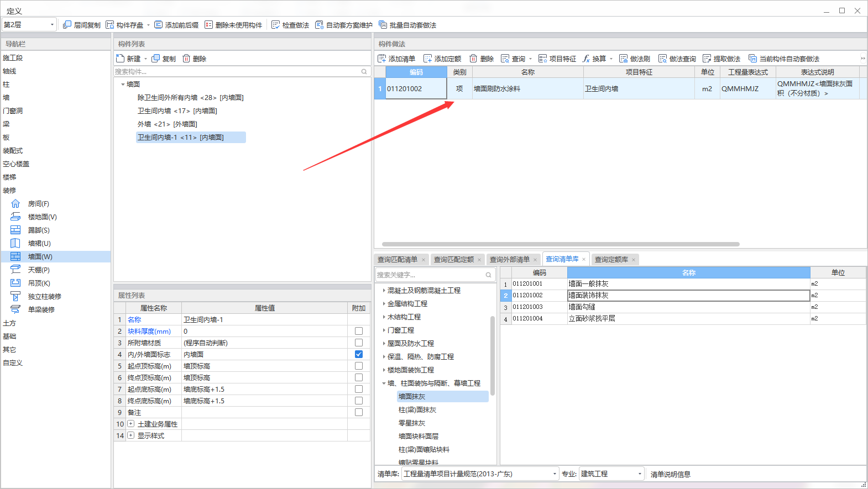This screenshot has width=868, height=489.
Task: Click 添加定额 button
Action: coord(442,59)
